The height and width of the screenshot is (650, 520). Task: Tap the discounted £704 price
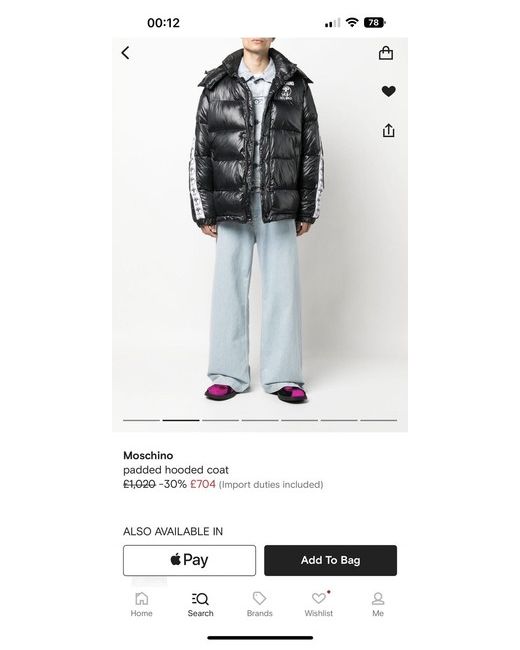pos(203,484)
